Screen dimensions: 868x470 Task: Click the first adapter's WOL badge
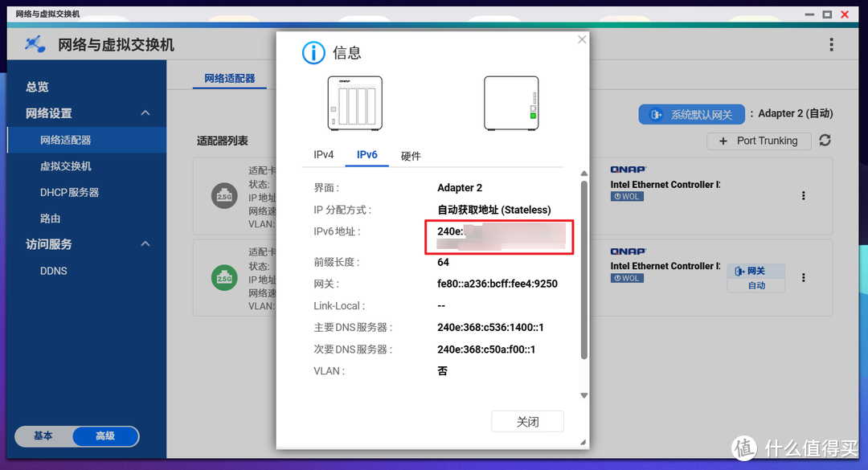[x=627, y=197]
